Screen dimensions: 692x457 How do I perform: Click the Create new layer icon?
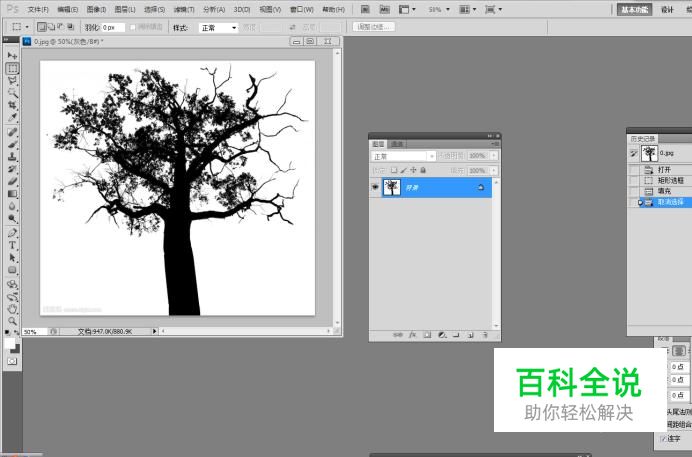pos(470,335)
